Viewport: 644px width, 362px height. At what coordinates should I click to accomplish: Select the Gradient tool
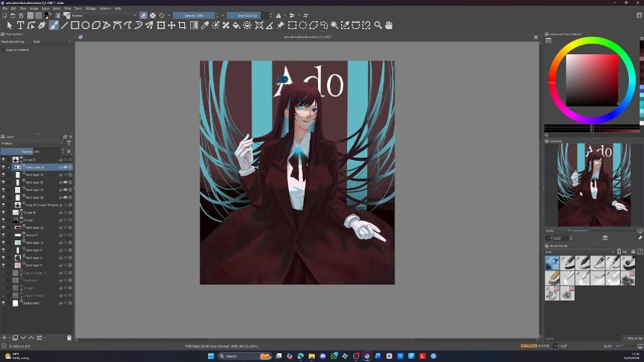pos(194,25)
